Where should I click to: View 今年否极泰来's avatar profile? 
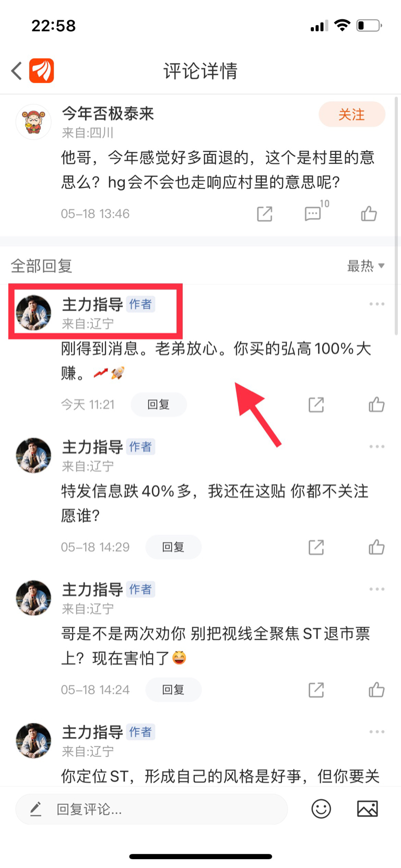pyautogui.click(x=33, y=122)
